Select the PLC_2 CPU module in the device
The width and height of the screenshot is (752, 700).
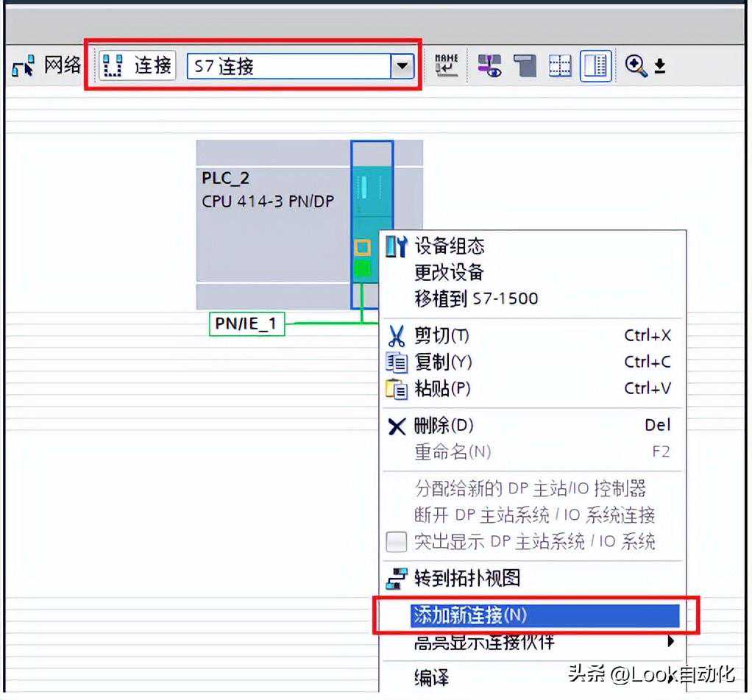tap(372, 191)
